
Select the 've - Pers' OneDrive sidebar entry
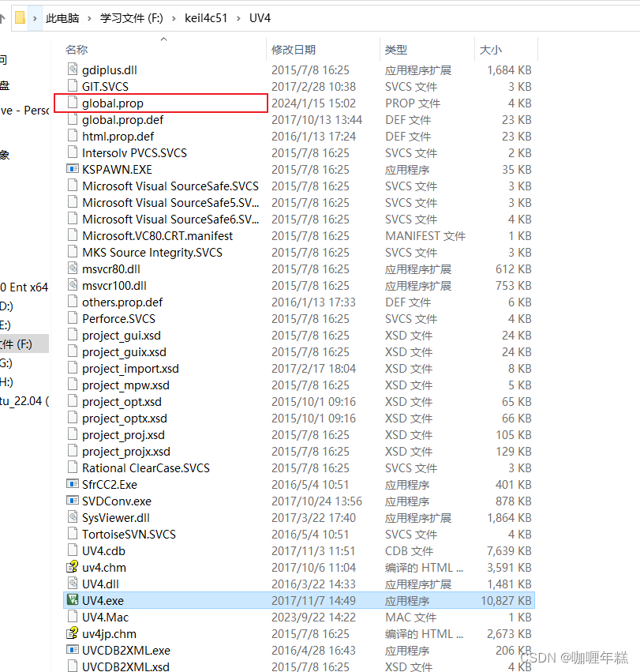click(x=24, y=111)
